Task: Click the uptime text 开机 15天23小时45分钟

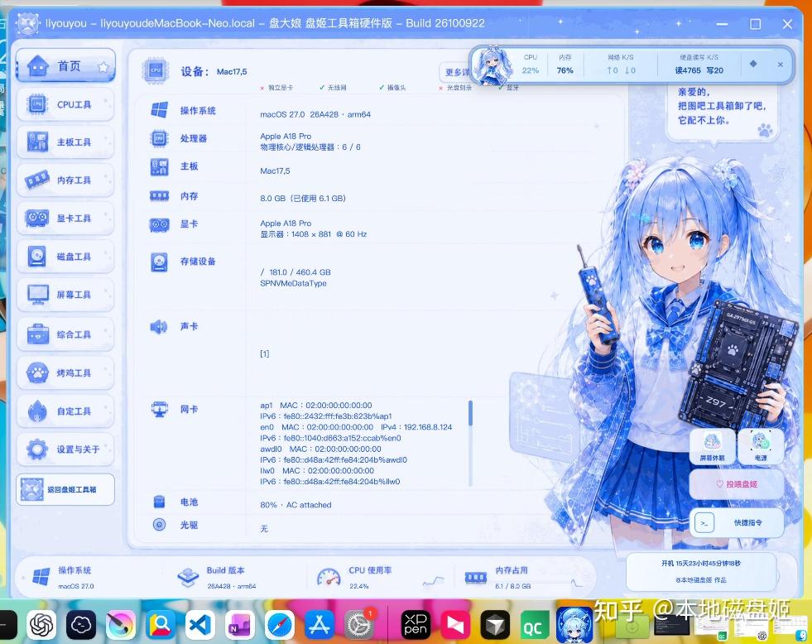Action: pos(700,563)
